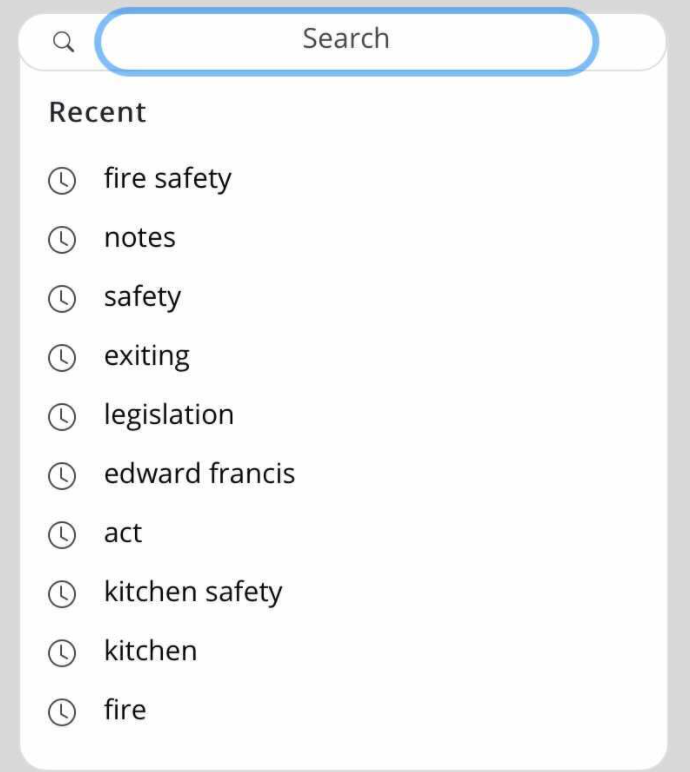Click clock icon beside 'edward francis'

62,476
